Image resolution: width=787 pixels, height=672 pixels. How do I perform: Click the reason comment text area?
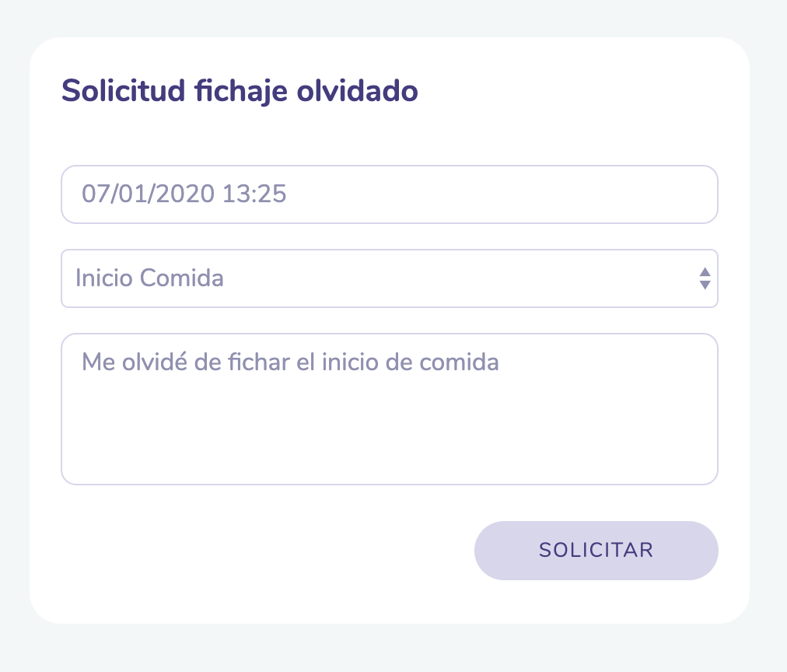389,409
